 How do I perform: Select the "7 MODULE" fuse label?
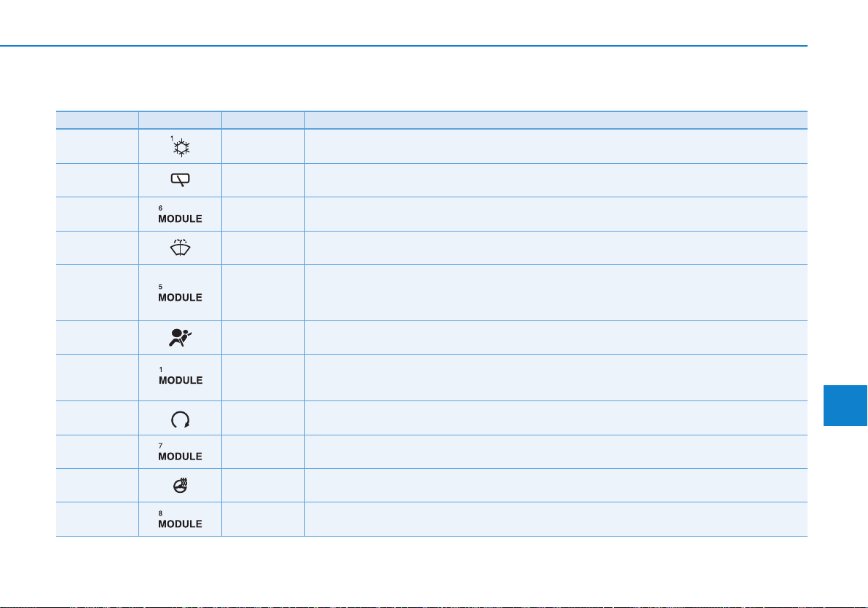181,452
